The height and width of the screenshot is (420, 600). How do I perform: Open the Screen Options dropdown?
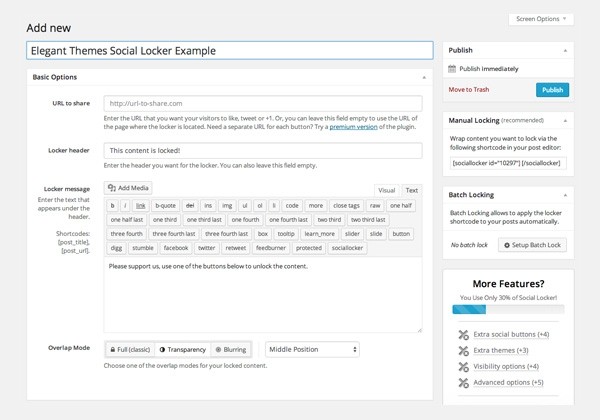click(541, 19)
